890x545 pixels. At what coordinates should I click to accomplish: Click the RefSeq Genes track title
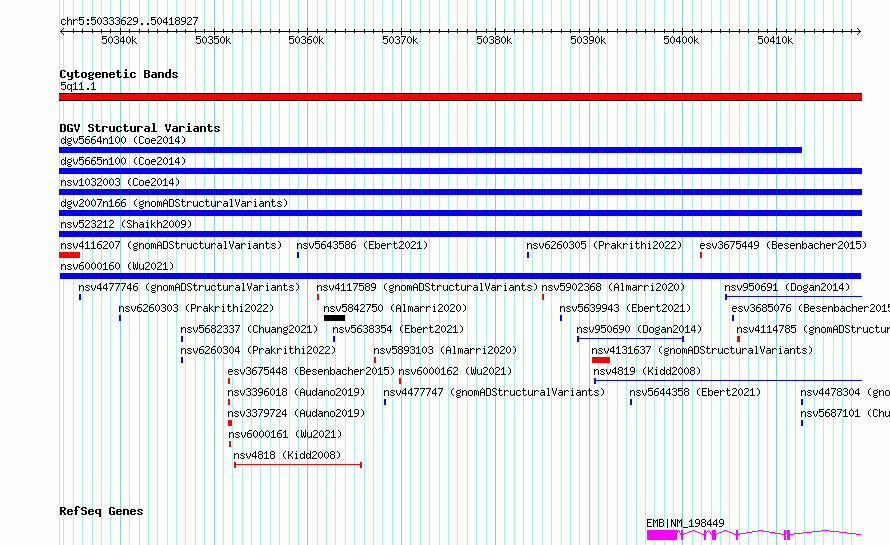coord(101,511)
